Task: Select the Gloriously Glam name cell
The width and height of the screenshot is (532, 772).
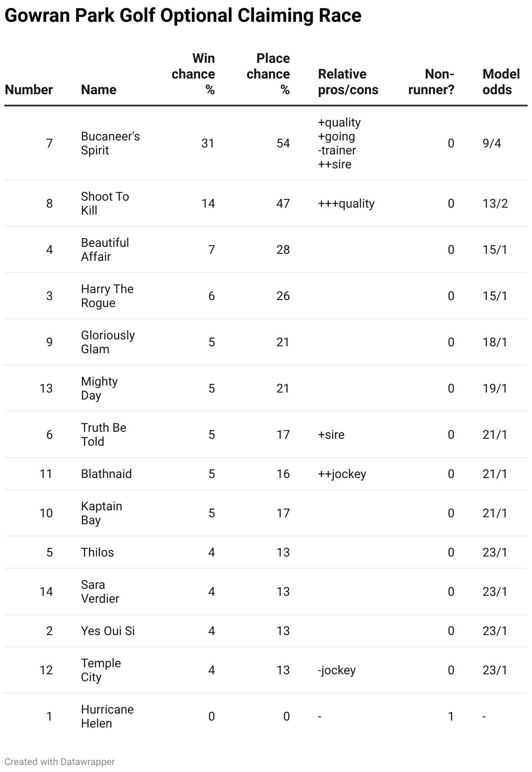Action: pos(108,342)
